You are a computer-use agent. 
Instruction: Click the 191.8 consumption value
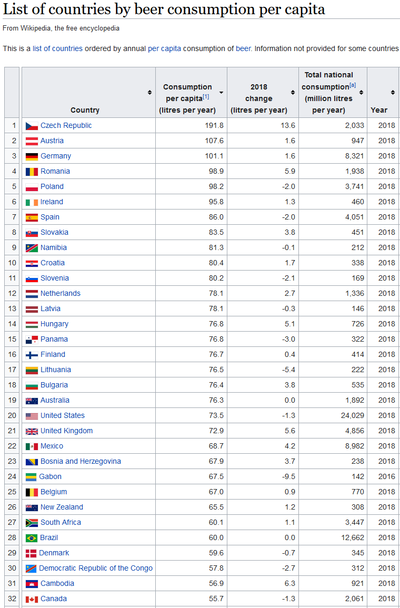[214, 125]
